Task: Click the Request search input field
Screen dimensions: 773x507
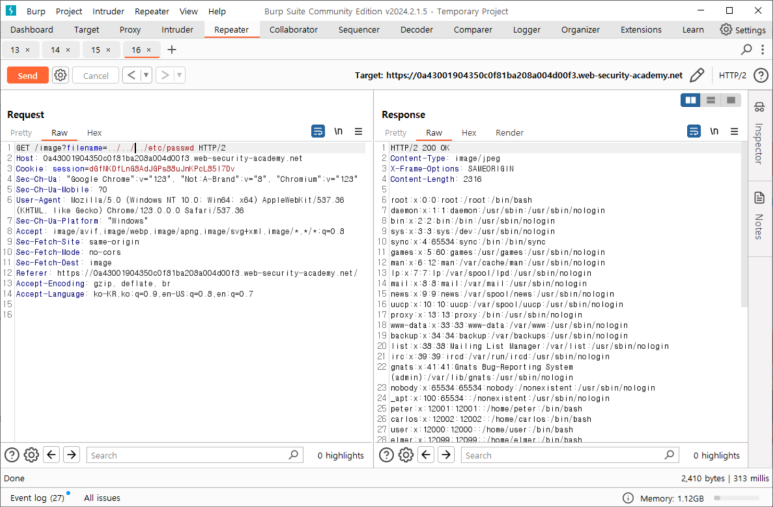Action: 195,455
